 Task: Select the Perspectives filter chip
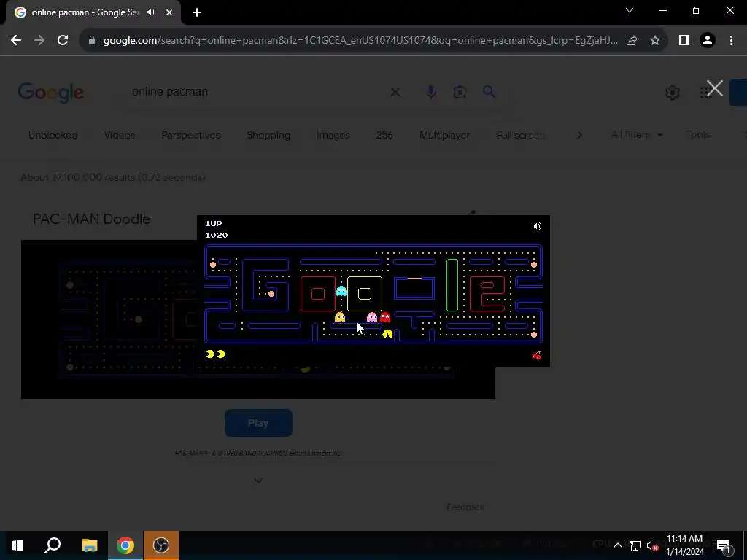tap(191, 135)
